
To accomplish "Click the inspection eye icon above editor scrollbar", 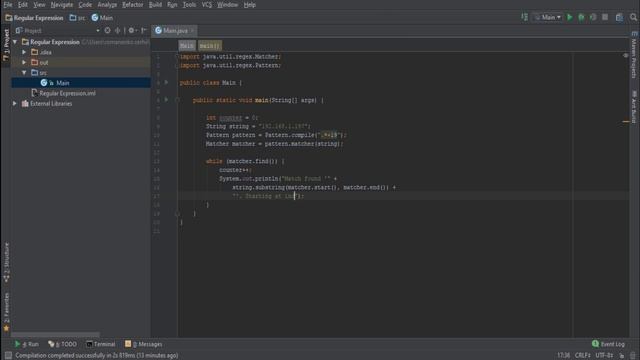I will [626, 55].
